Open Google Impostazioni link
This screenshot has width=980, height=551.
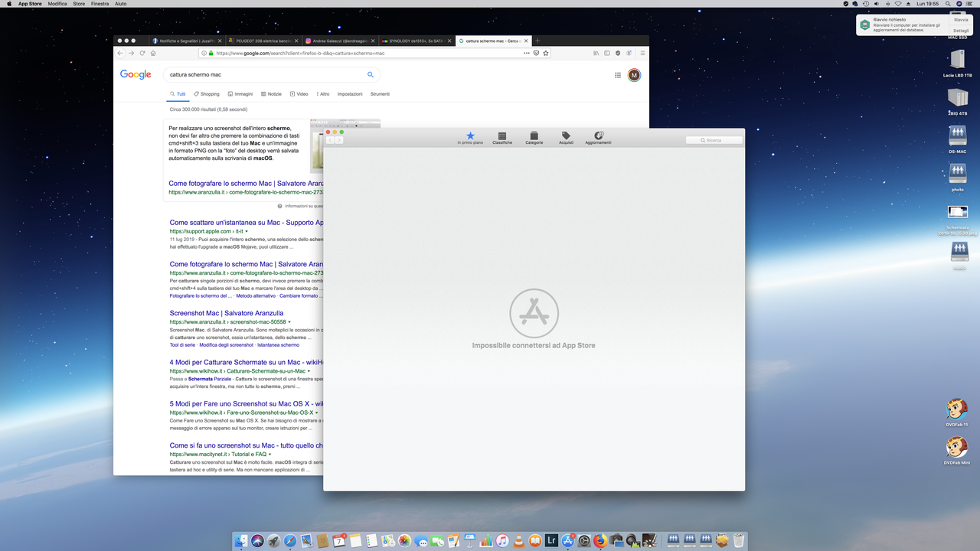[x=350, y=94]
